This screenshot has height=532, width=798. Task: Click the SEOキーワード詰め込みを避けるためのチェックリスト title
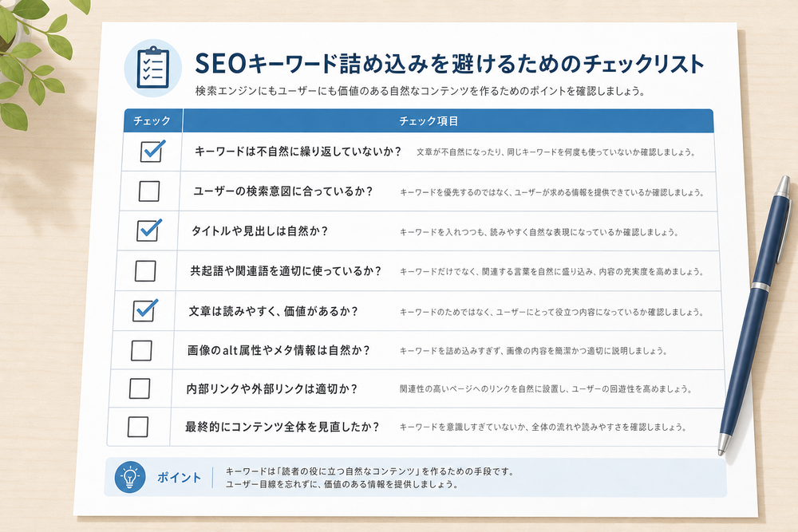[x=448, y=64]
